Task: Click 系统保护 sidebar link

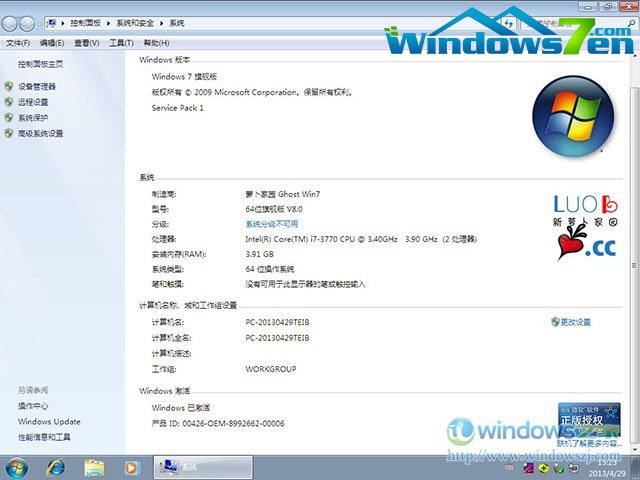Action: click(x=32, y=117)
